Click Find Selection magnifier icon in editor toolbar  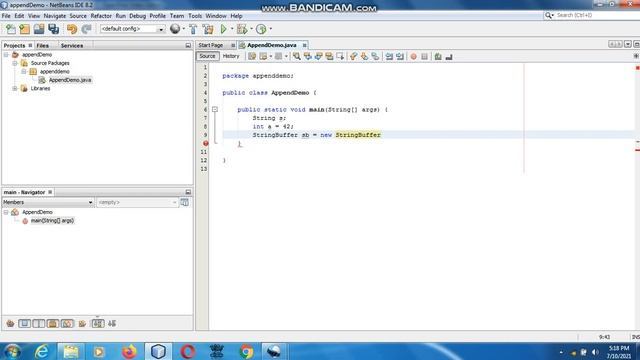297,56
